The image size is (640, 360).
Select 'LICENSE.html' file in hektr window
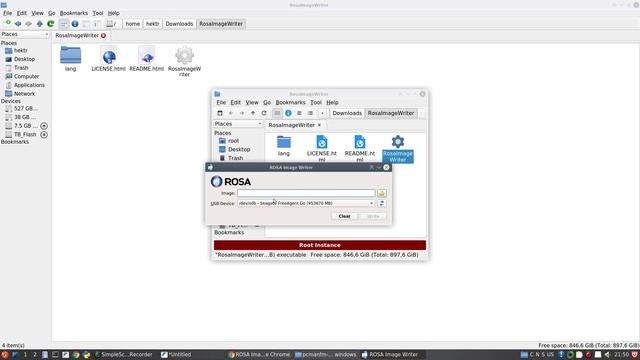[x=109, y=59]
